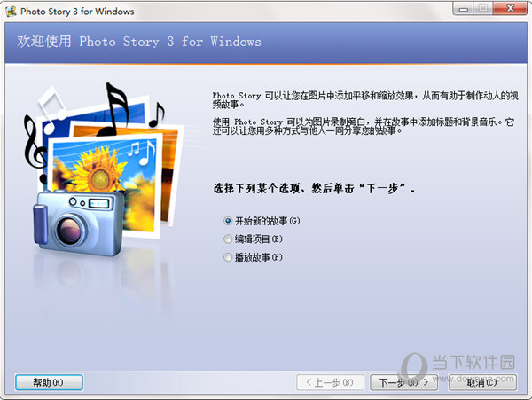Cancel the wizard with 取消 (C)
This screenshot has height=400, width=532.
(482, 382)
